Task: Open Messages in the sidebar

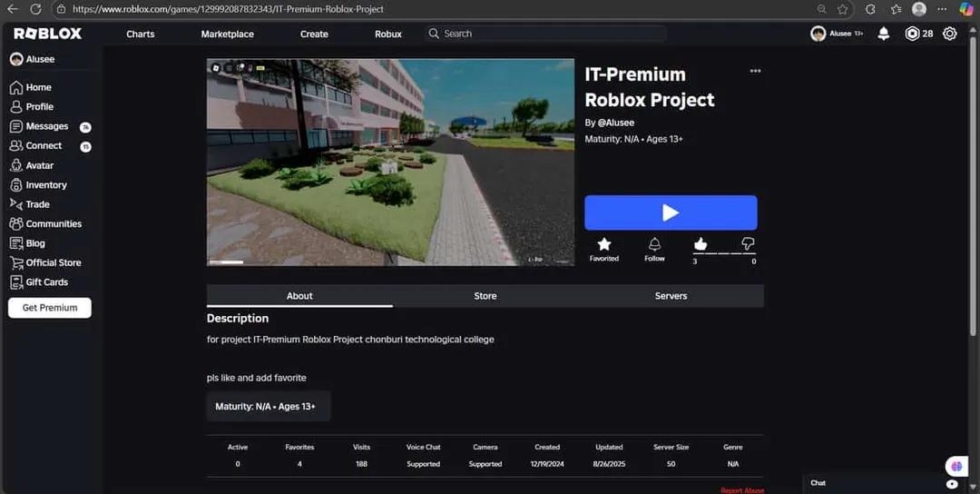Action: [x=46, y=126]
